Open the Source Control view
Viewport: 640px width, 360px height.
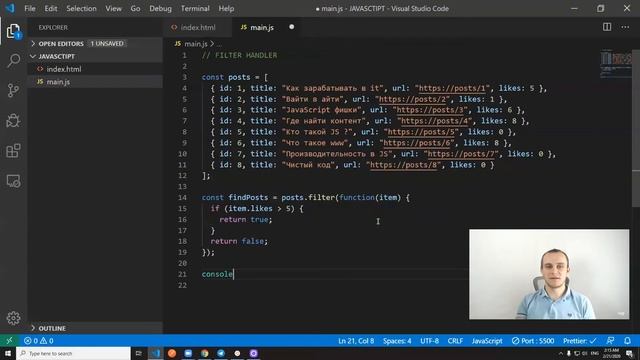13,90
